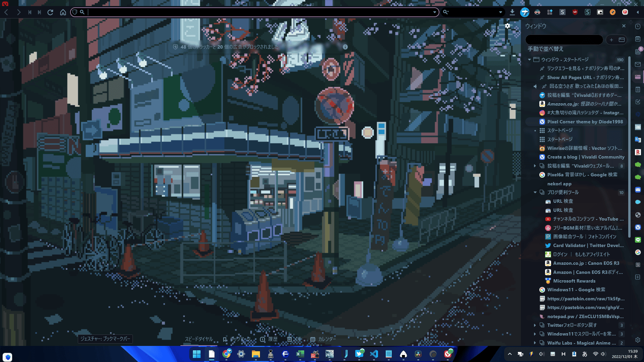
Task: Close the ウィンドウ panel
Action: click(624, 26)
